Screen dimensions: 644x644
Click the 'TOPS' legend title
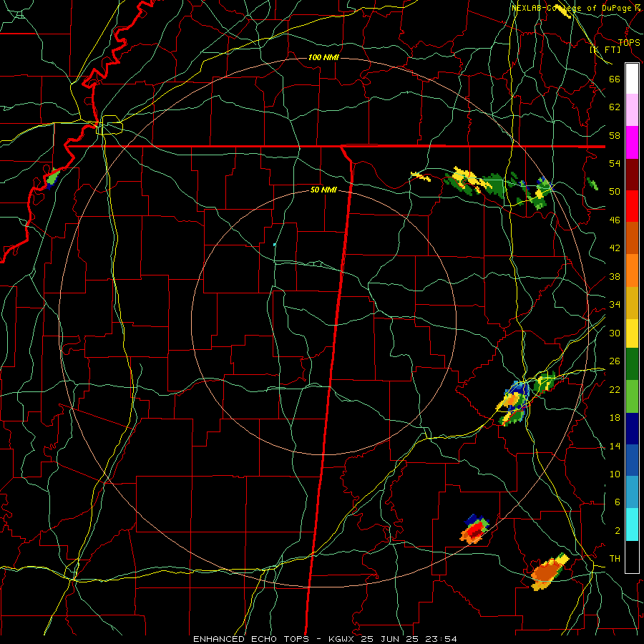point(629,42)
